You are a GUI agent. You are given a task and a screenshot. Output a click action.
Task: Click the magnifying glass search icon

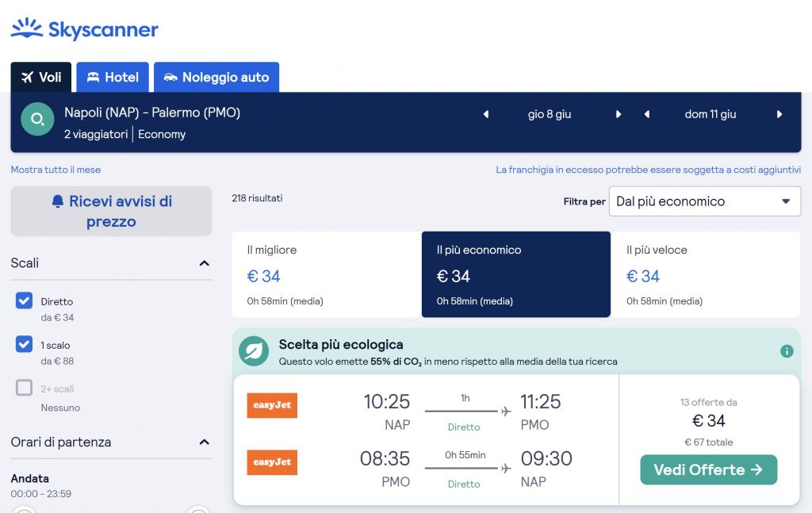(37, 120)
